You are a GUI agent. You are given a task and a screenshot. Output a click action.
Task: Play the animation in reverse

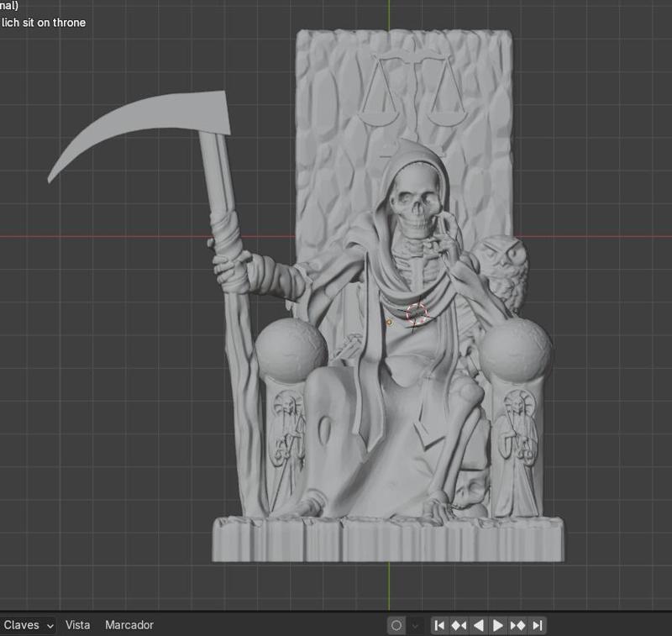pos(479,625)
